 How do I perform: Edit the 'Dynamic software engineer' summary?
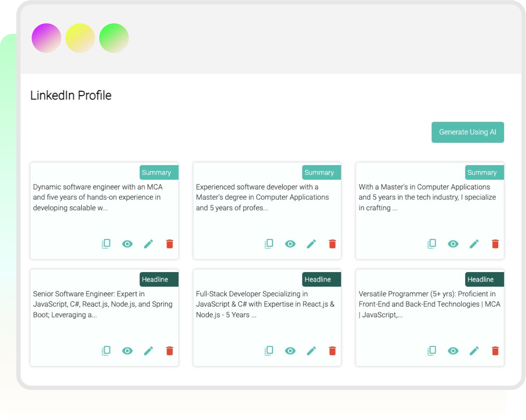pos(149,244)
